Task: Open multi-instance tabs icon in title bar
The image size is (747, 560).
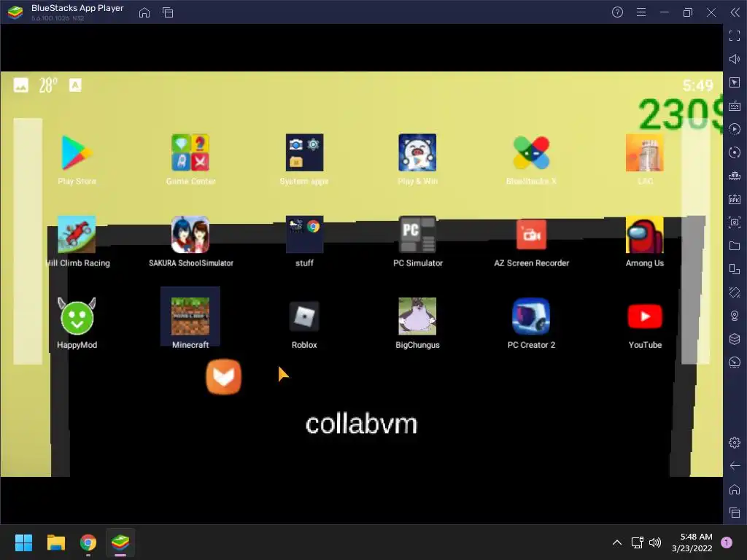Action: click(x=168, y=12)
